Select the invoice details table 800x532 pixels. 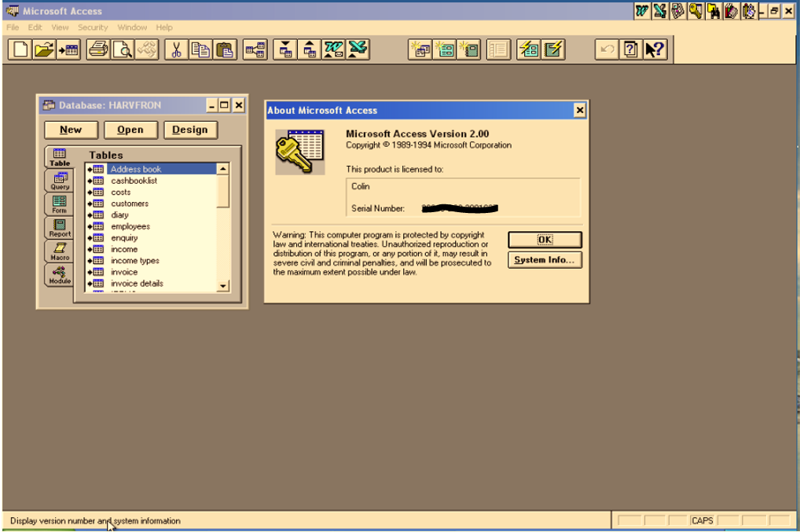151,283
